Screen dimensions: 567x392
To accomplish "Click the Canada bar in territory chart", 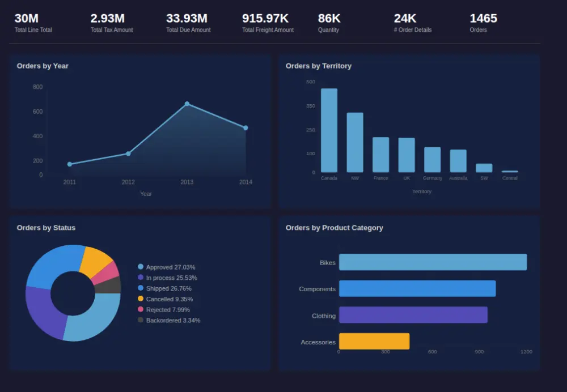I will click(x=329, y=130).
